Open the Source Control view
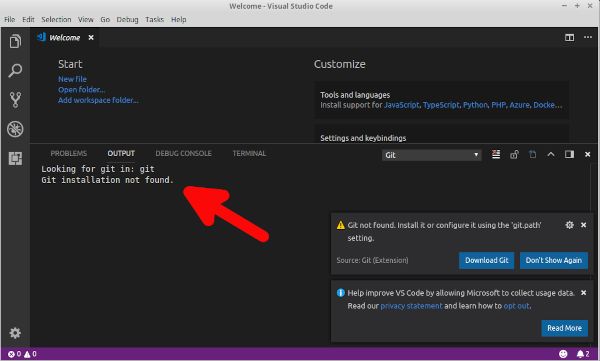Image resolution: width=600 pixels, height=361 pixels. [x=15, y=100]
